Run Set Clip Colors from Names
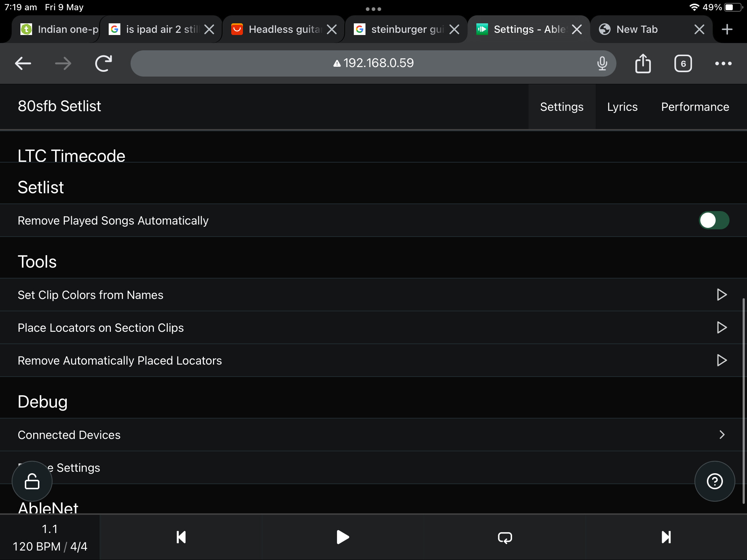The width and height of the screenshot is (747, 560). (x=721, y=295)
